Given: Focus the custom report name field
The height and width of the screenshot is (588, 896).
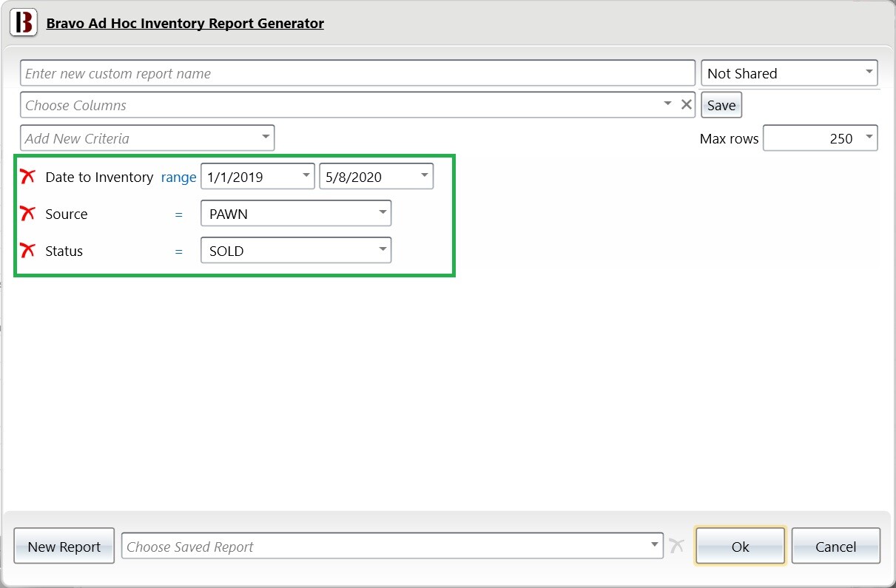Looking at the screenshot, I should pyautogui.click(x=357, y=73).
